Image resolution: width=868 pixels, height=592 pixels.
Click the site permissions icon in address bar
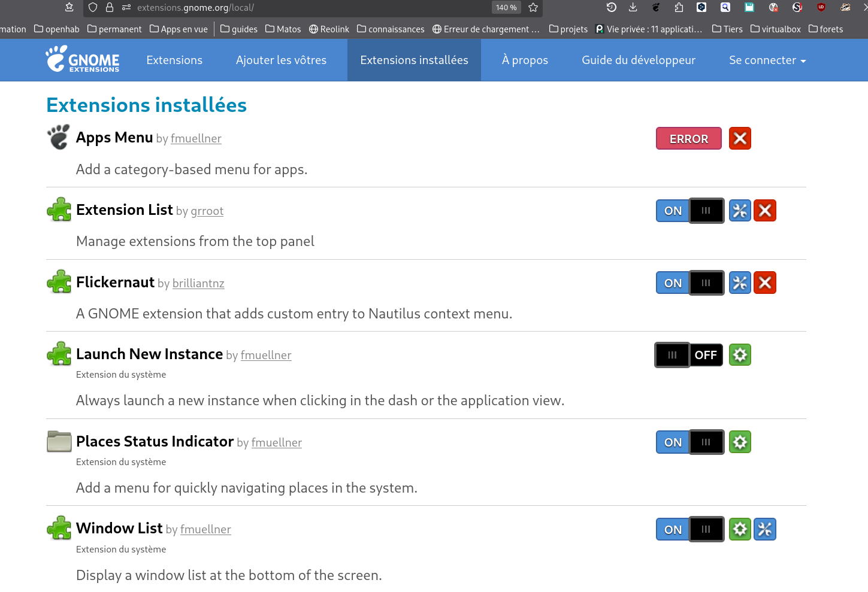tap(126, 7)
